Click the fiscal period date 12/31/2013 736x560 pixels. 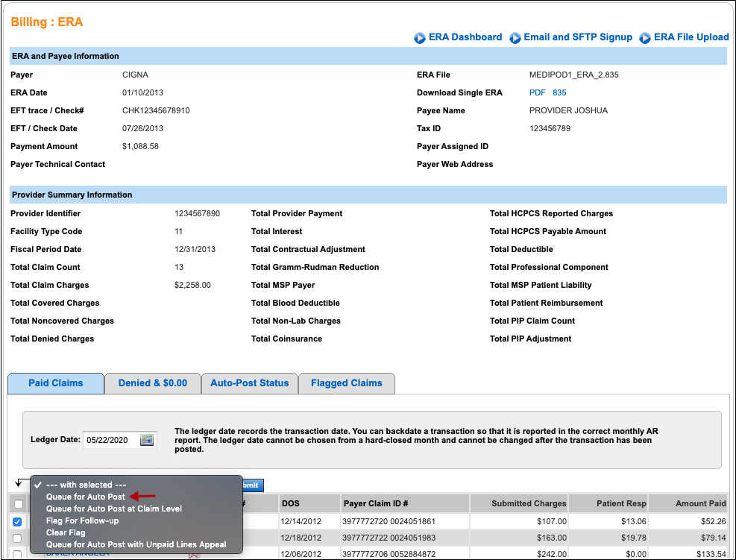pos(195,249)
